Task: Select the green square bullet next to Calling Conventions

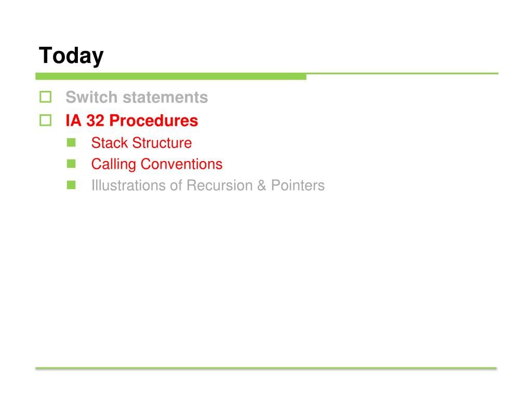Action: pos(71,164)
